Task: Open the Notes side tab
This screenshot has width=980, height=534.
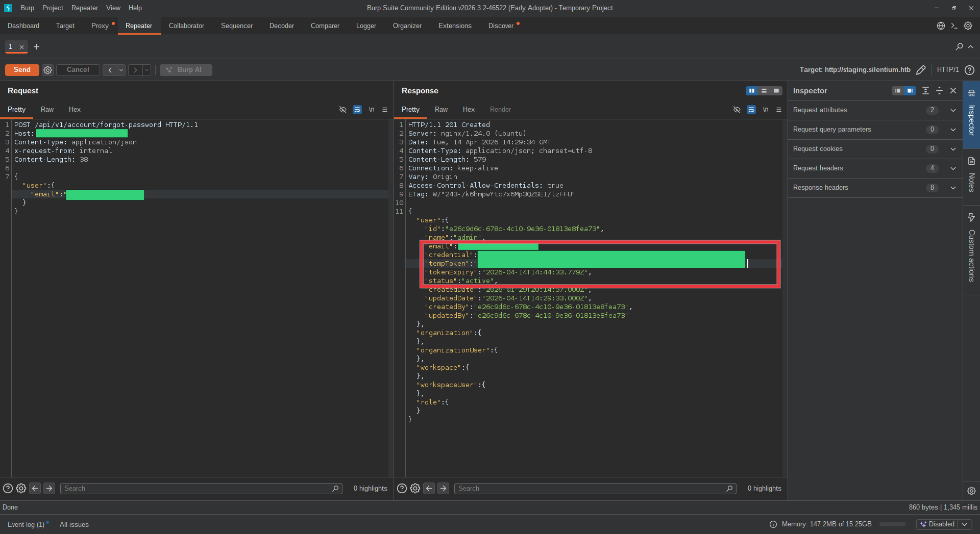Action: pos(971,176)
